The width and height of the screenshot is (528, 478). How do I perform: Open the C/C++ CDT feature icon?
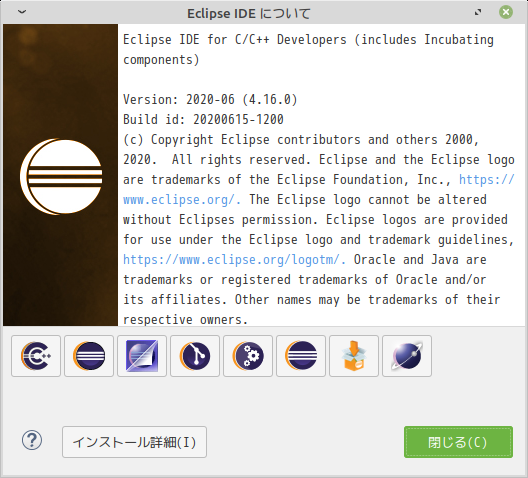click(x=36, y=356)
